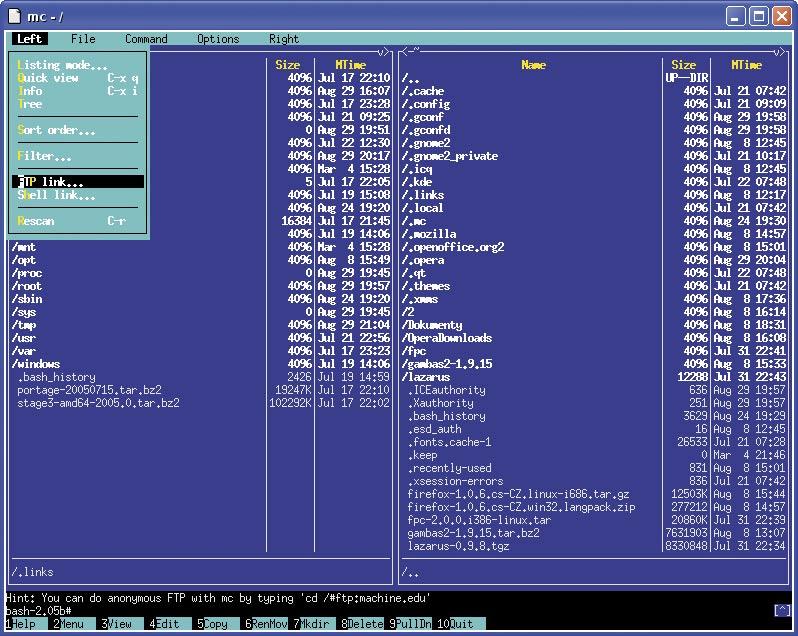The width and height of the screenshot is (798, 636).
Task: Choose Listing mode... from the Left menu
Action: (x=78, y=65)
